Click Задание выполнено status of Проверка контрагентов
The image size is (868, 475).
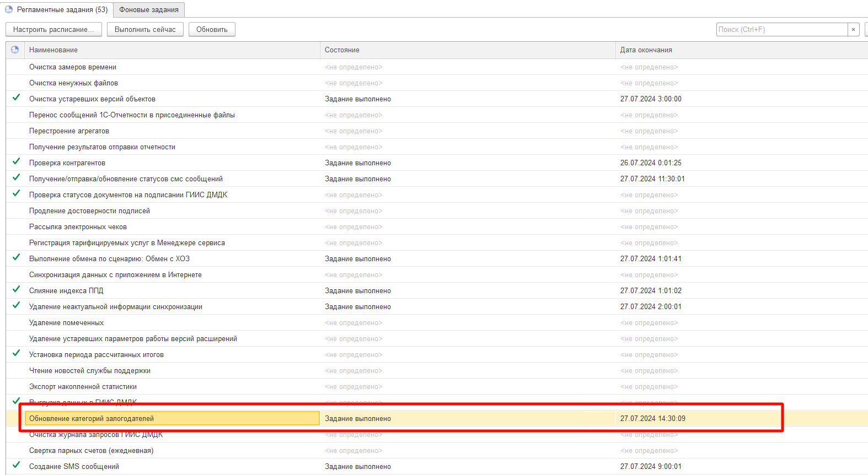click(x=358, y=163)
